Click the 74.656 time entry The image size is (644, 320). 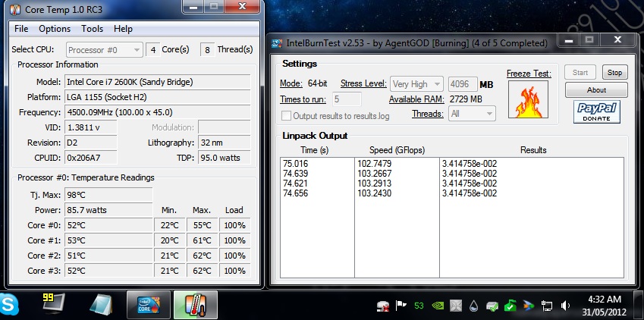coord(295,193)
